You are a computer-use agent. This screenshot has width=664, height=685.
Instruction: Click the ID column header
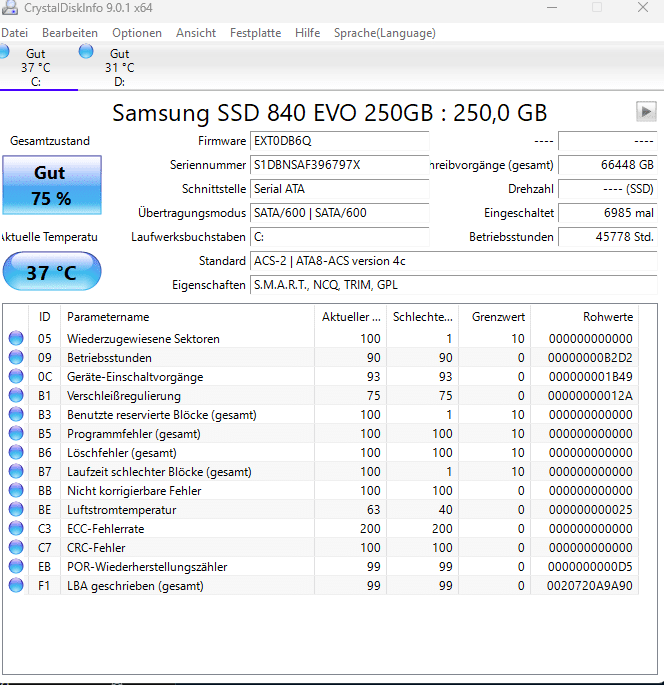45,317
